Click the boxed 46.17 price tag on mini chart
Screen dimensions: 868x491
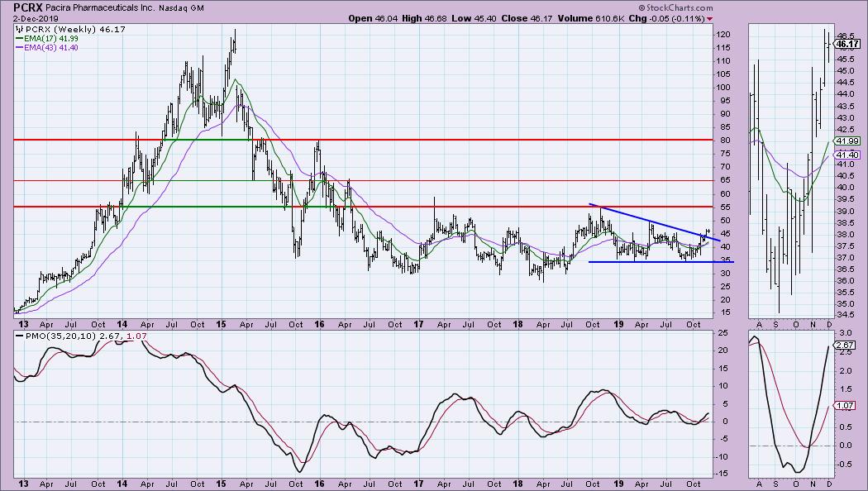tap(847, 44)
